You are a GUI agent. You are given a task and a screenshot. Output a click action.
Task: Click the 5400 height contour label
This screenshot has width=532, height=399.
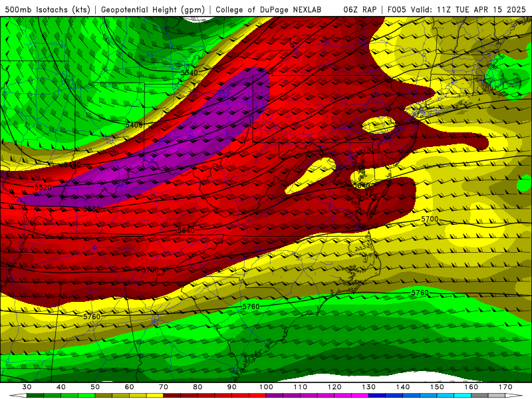pos(134,125)
